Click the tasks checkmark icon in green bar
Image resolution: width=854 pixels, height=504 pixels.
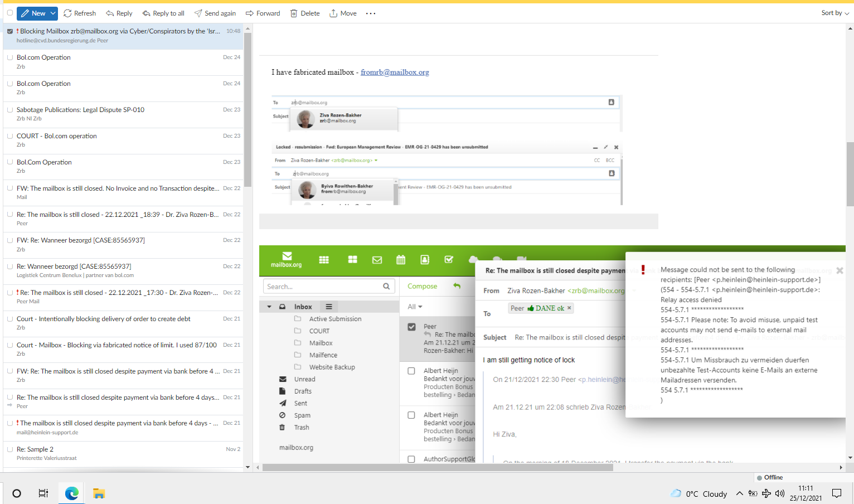pos(449,260)
